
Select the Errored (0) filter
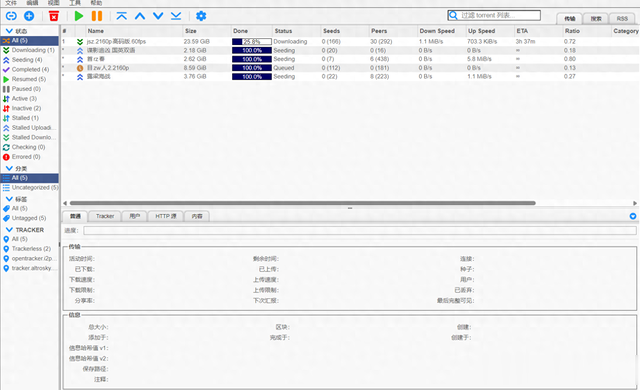(x=30, y=157)
